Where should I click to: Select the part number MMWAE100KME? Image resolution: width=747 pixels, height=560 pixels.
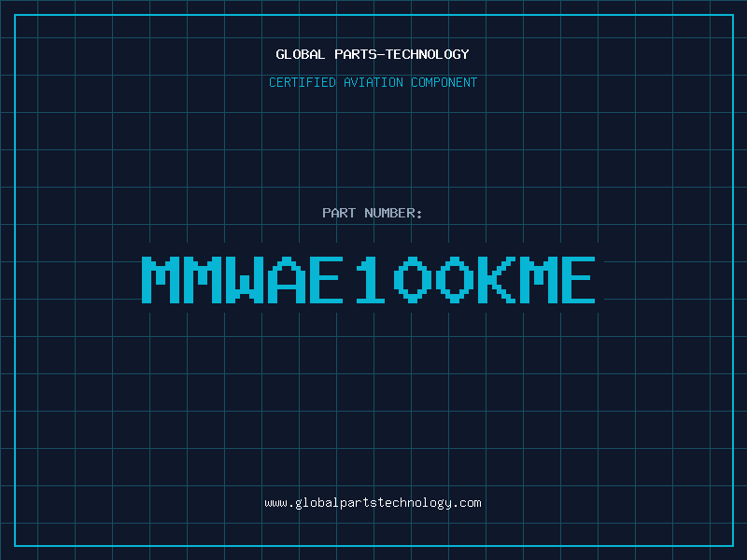(368, 280)
